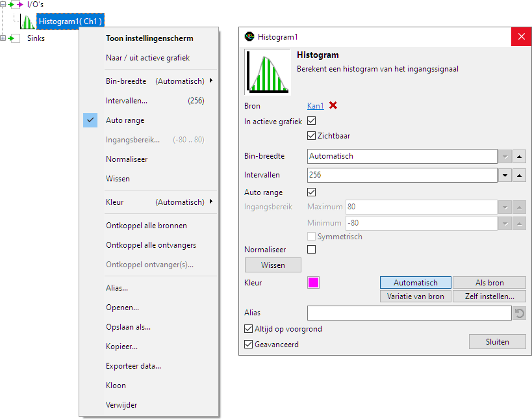Choose Toon instellingenscherm menu entry
532x420 pixels.
click(149, 38)
